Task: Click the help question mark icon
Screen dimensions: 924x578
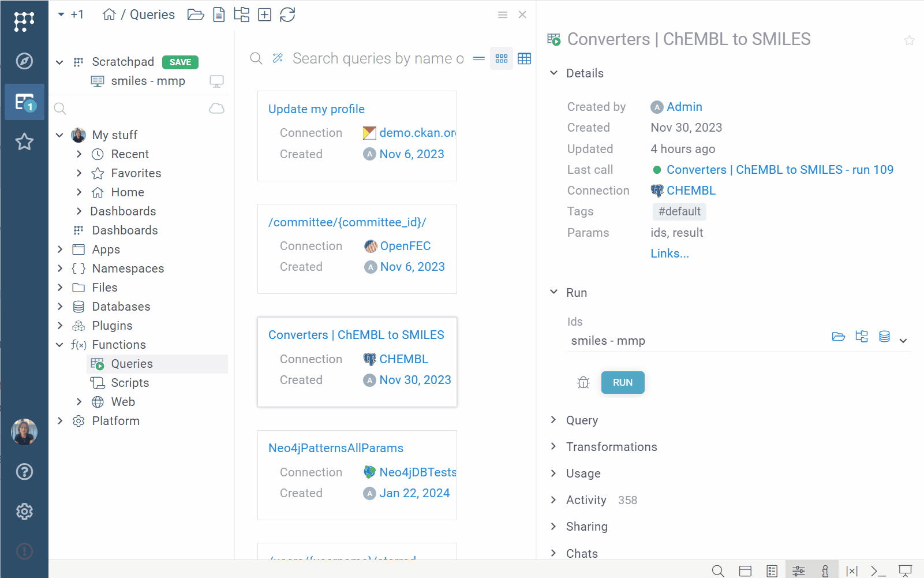Action: pyautogui.click(x=24, y=472)
